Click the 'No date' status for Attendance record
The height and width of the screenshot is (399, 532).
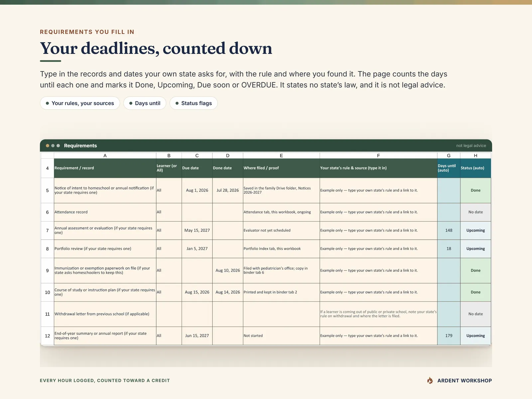[x=475, y=212]
